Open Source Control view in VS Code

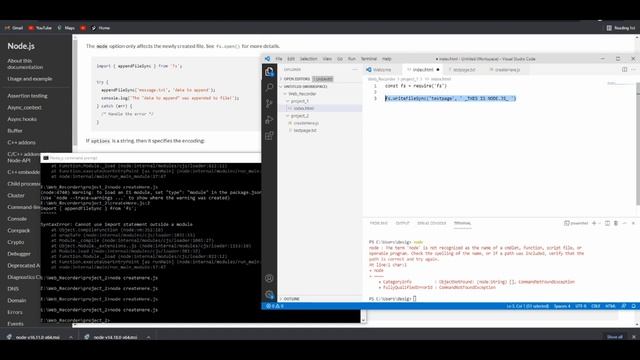(269, 104)
